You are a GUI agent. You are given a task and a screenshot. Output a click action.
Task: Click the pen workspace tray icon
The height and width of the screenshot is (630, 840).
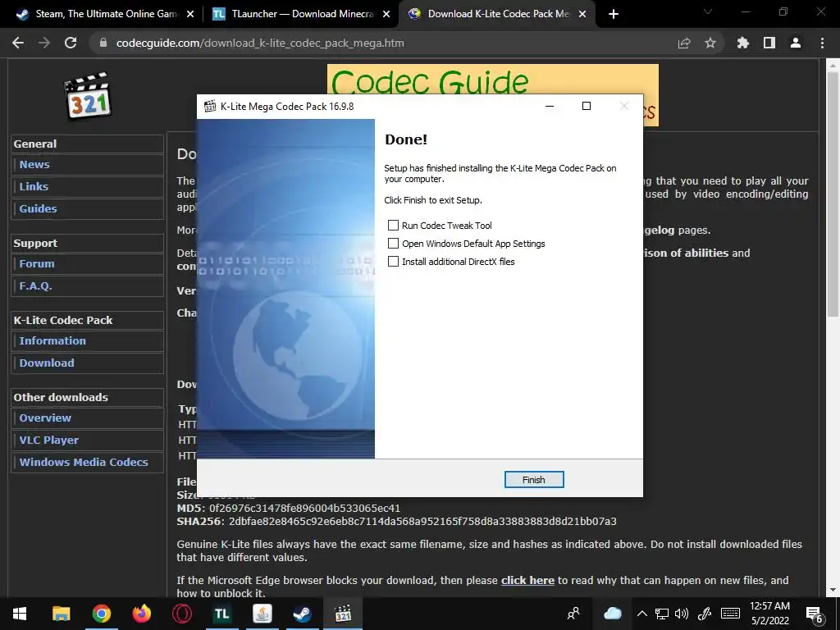point(705,614)
